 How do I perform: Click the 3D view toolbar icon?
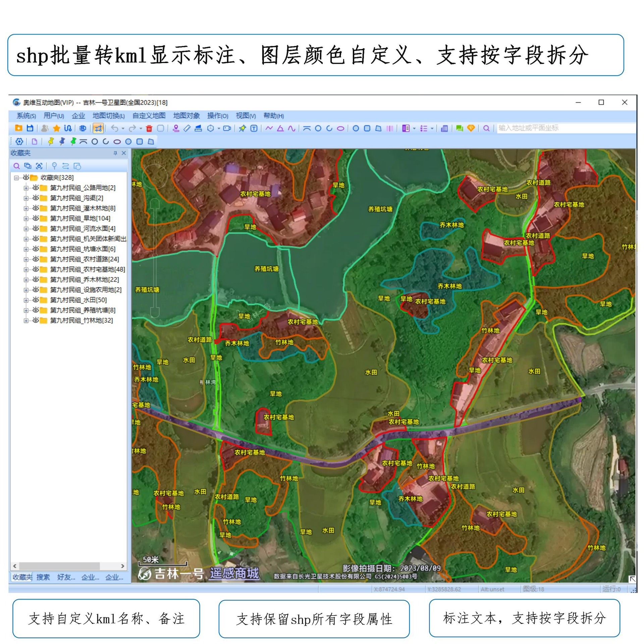tap(83, 128)
